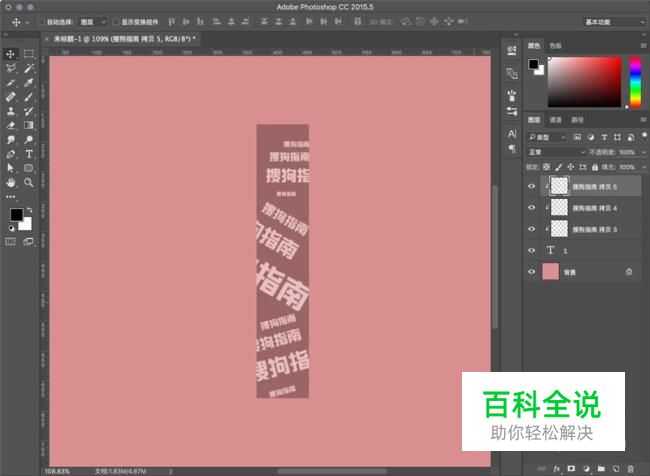Image resolution: width=650 pixels, height=476 pixels.
Task: Open the Layers panel flyout menu
Action: click(643, 120)
